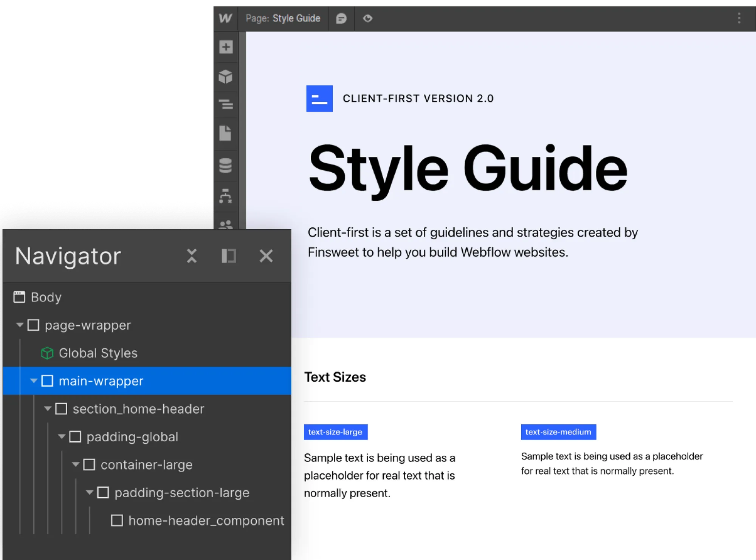Select the Global Styles component icon
This screenshot has width=756, height=560.
pos(46,353)
